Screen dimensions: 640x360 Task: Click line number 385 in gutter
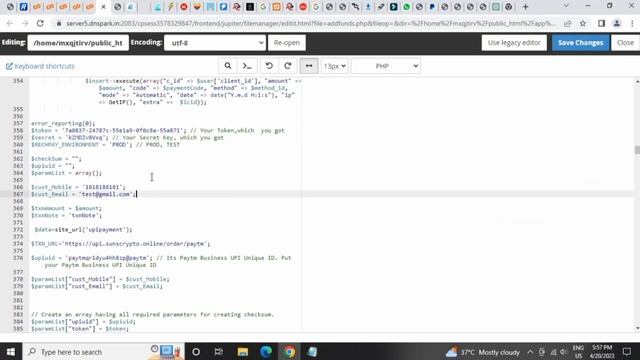pyautogui.click(x=18, y=329)
